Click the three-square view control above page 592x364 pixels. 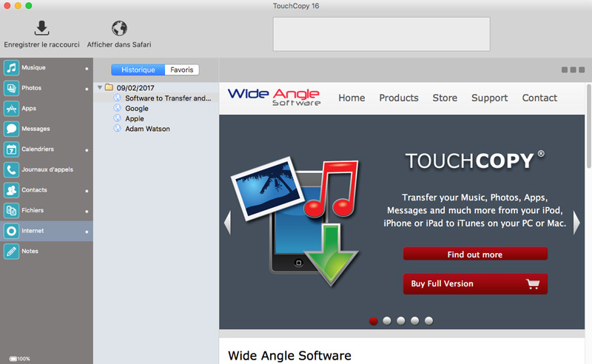(x=573, y=70)
